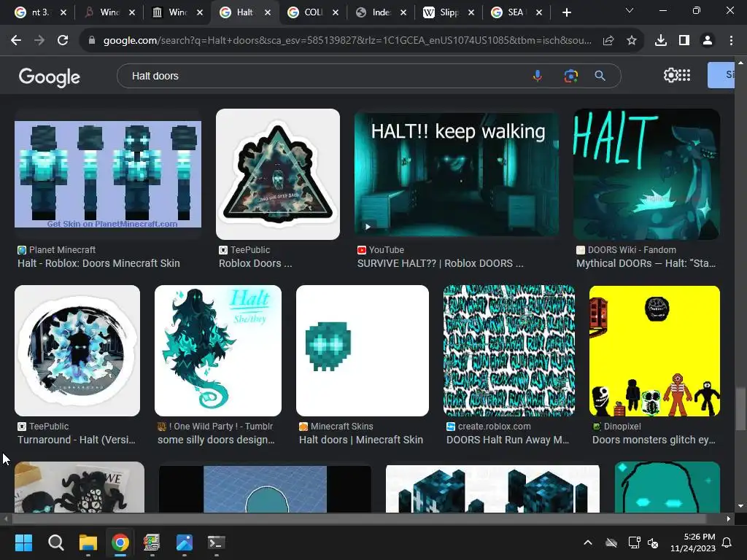
Task: Open Chrome downloads icon
Action: pos(661,41)
